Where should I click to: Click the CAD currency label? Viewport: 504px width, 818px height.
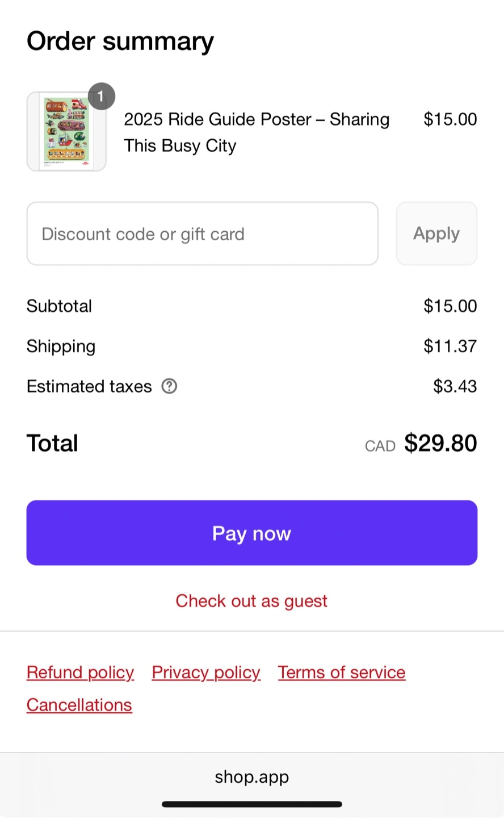pos(380,446)
